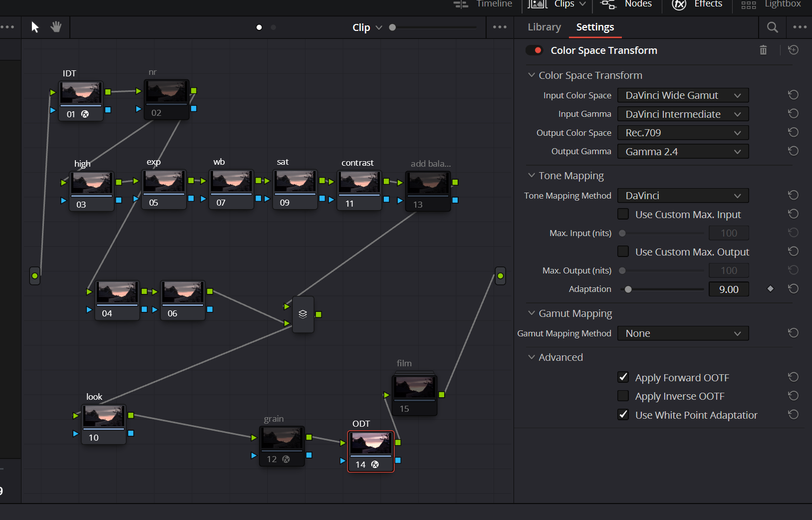Click node graph source input connector
This screenshot has height=520, width=812.
coord(34,275)
